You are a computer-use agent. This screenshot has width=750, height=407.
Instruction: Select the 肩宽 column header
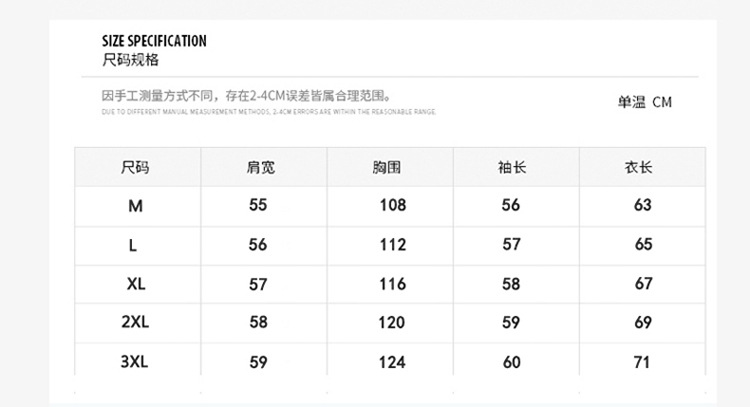(x=260, y=167)
